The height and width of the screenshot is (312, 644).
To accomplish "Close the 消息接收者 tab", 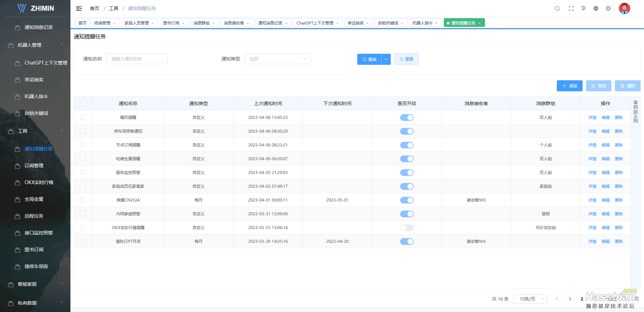I will 248,23.
